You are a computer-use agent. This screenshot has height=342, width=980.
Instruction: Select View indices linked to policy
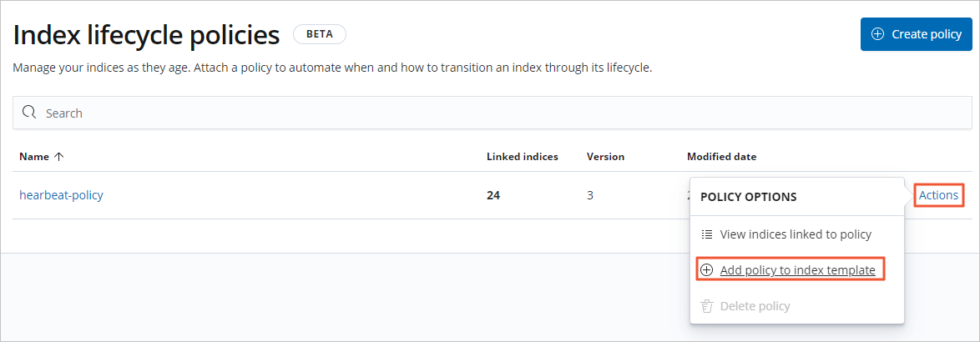click(x=796, y=234)
